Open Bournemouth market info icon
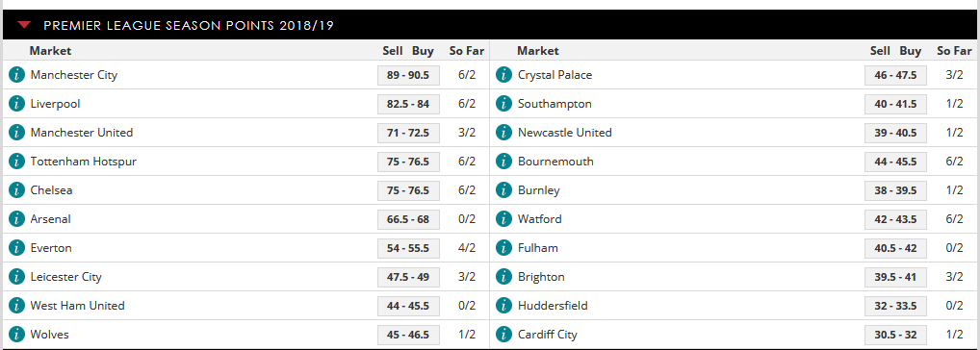 point(503,162)
